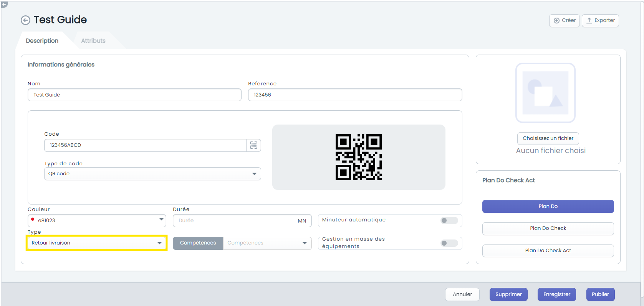Click the Code input field
This screenshot has width=644, height=306.
[x=145, y=145]
